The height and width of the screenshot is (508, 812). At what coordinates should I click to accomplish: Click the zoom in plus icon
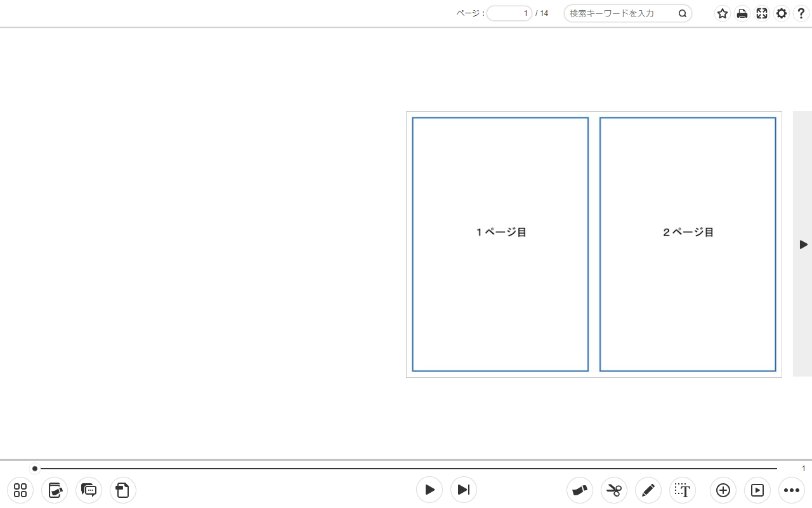[x=723, y=490]
